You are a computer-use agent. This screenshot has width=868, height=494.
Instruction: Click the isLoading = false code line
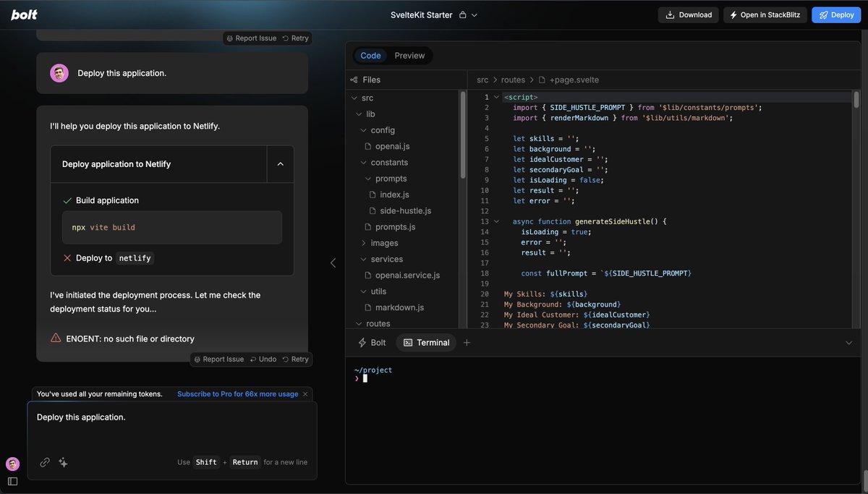(558, 180)
